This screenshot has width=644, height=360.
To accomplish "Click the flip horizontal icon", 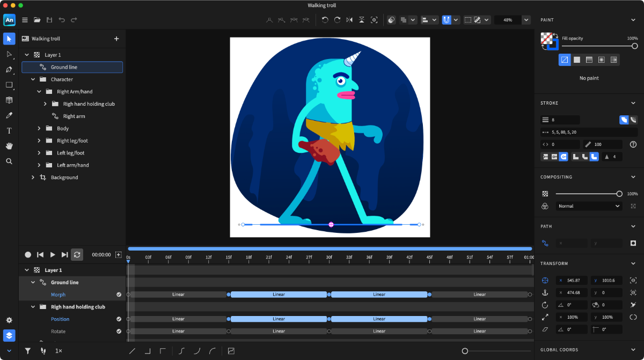I will (x=349, y=20).
